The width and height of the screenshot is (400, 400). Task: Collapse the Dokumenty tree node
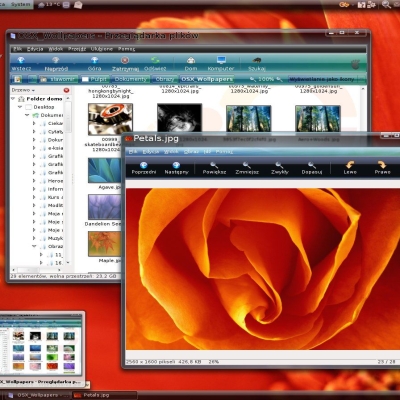(x=27, y=115)
